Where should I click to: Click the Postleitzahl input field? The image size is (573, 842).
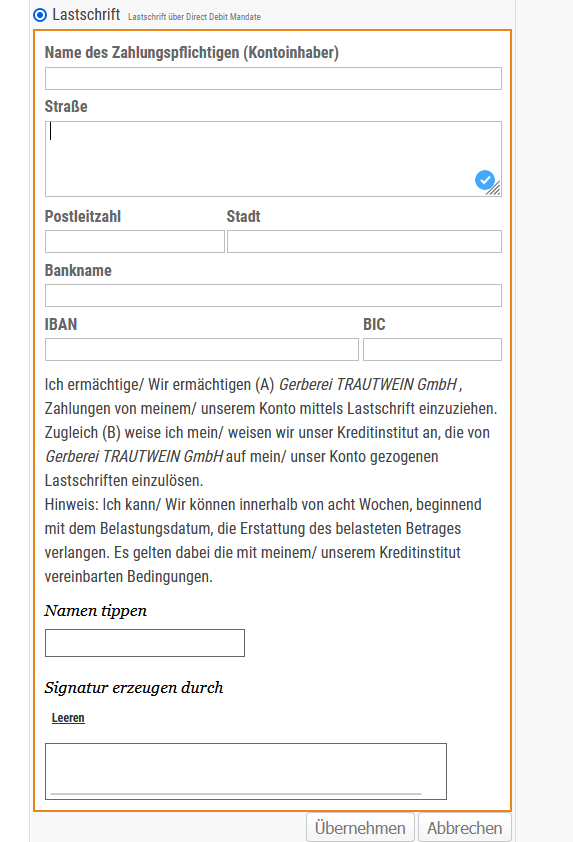[x=135, y=242]
